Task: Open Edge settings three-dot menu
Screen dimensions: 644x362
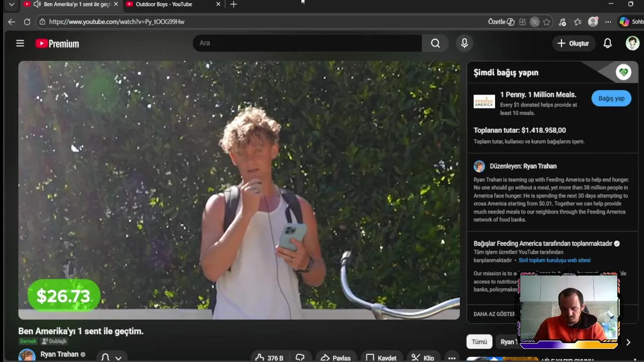Action: 608,22
